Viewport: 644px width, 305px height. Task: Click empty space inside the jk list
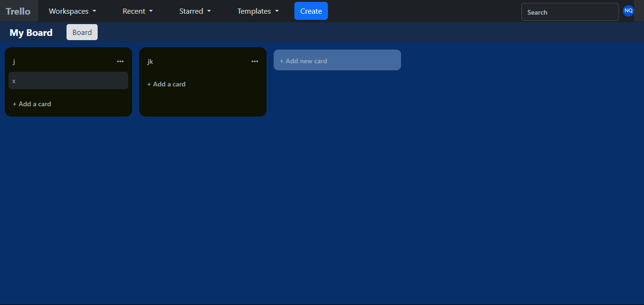point(203,103)
